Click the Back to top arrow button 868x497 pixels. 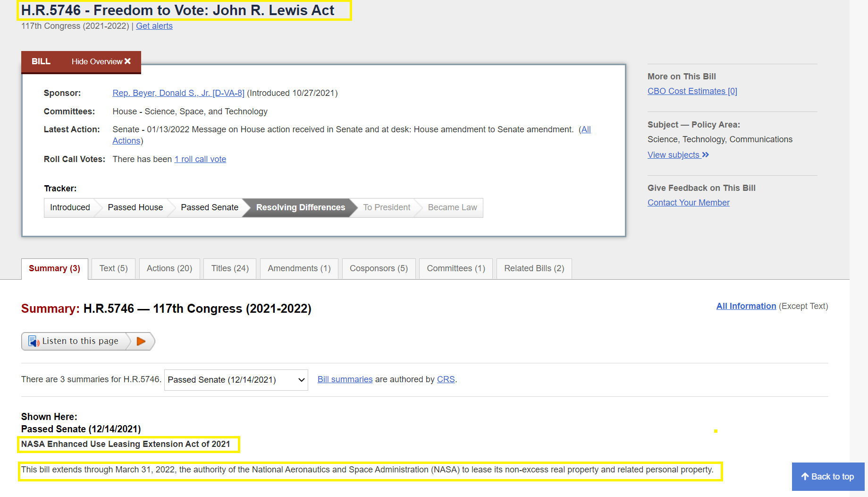click(828, 477)
